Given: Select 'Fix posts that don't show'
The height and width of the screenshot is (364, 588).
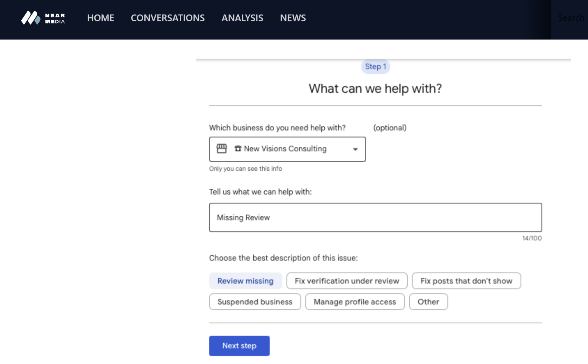Looking at the screenshot, I should (x=466, y=281).
